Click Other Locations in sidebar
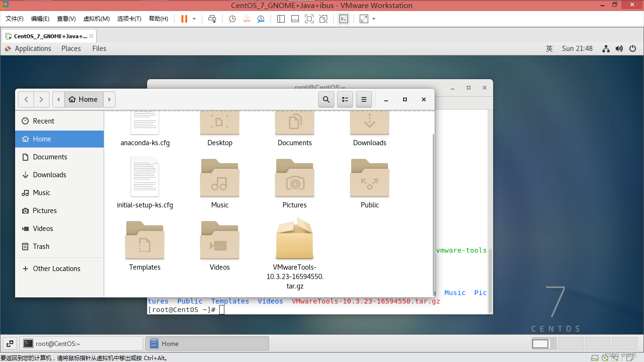Image resolution: width=644 pixels, height=362 pixels. tap(59, 269)
